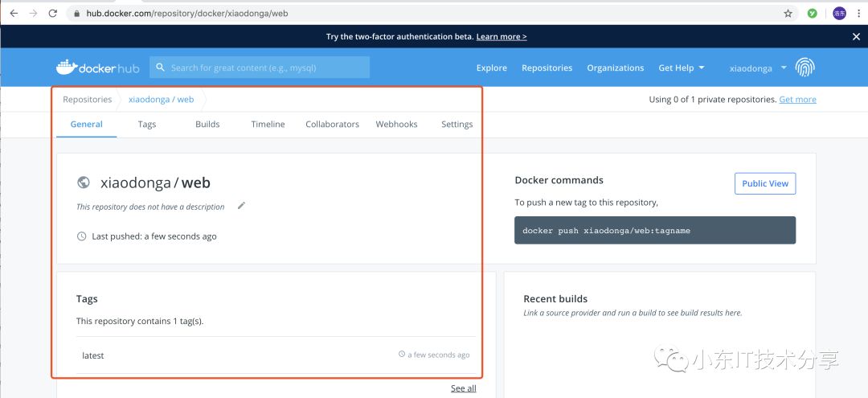Focus the Search for great content field
This screenshot has height=398, width=868.
click(260, 67)
